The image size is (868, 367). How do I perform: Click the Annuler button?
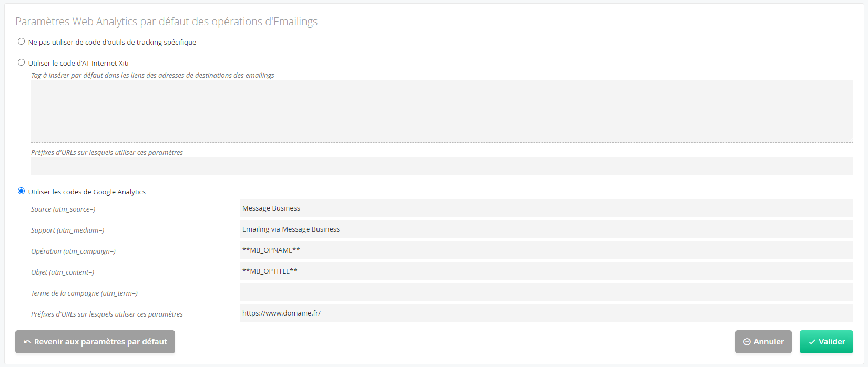click(x=763, y=342)
